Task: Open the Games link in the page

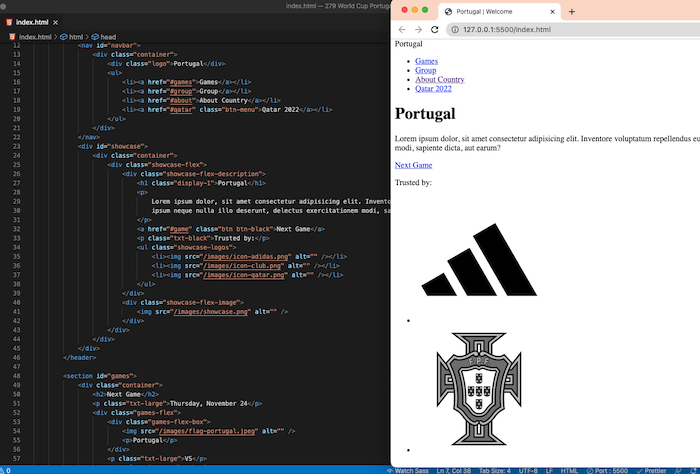Action: 426,61
